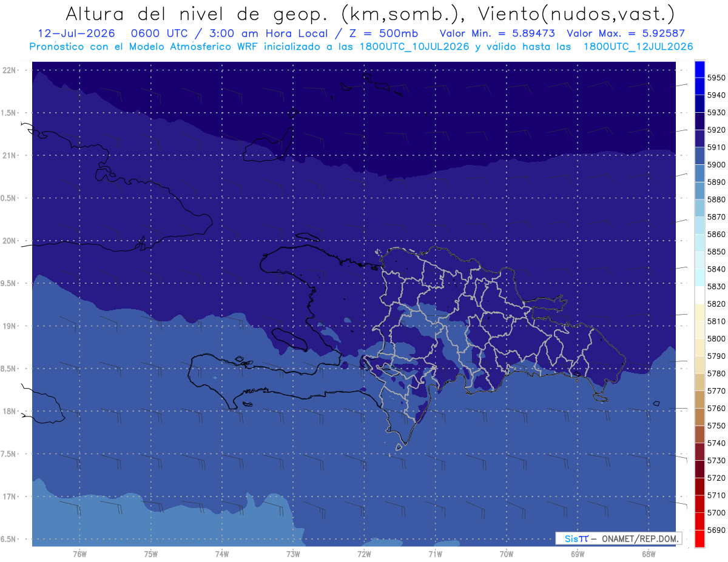
Task: Click the '17N' latitude label
Action: click(9, 497)
